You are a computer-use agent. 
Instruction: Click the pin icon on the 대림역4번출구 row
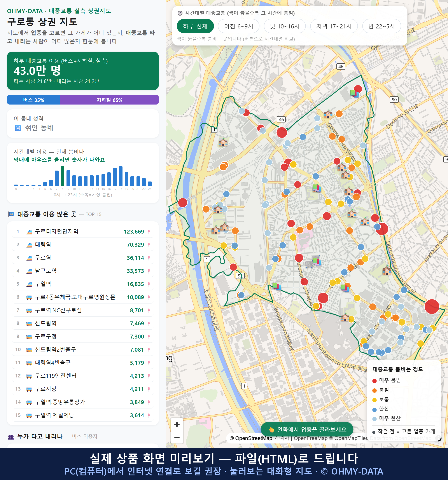[x=149, y=363]
